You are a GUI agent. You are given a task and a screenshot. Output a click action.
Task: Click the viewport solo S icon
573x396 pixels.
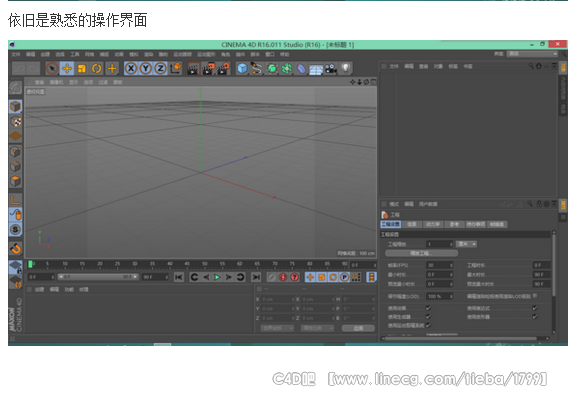(15, 229)
